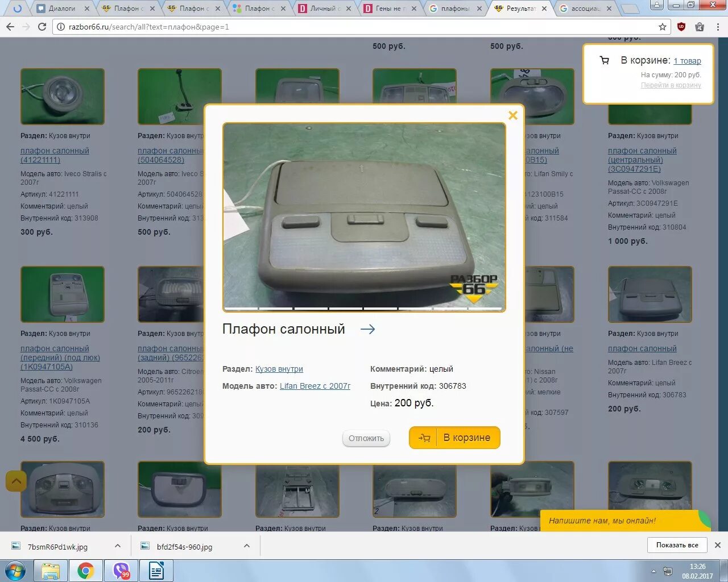This screenshot has width=728, height=582.
Task: Open 'Lifan Breez с 2007г' model link
Action: (315, 386)
